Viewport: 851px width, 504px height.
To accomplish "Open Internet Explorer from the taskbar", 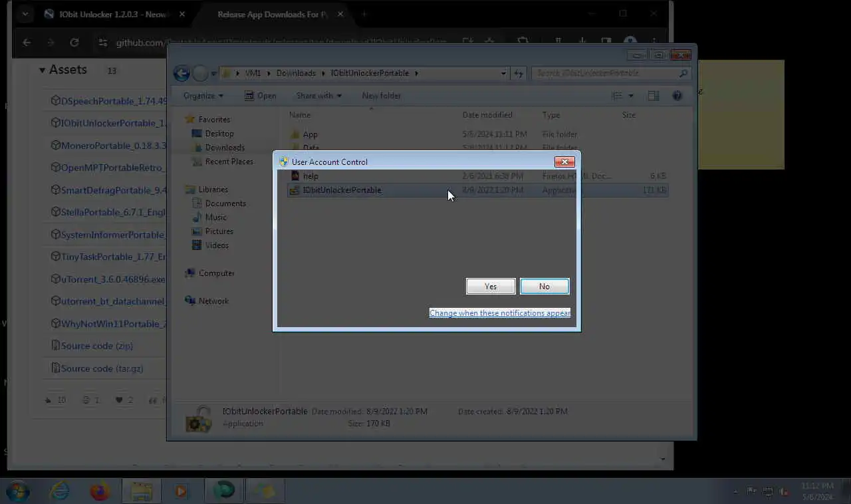I will click(60, 491).
